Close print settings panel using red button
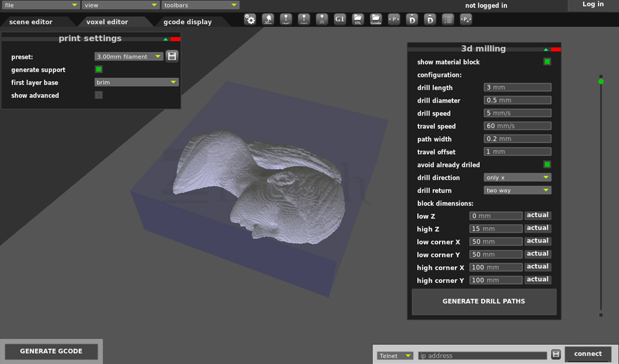The width and height of the screenshot is (619, 364). click(x=175, y=39)
